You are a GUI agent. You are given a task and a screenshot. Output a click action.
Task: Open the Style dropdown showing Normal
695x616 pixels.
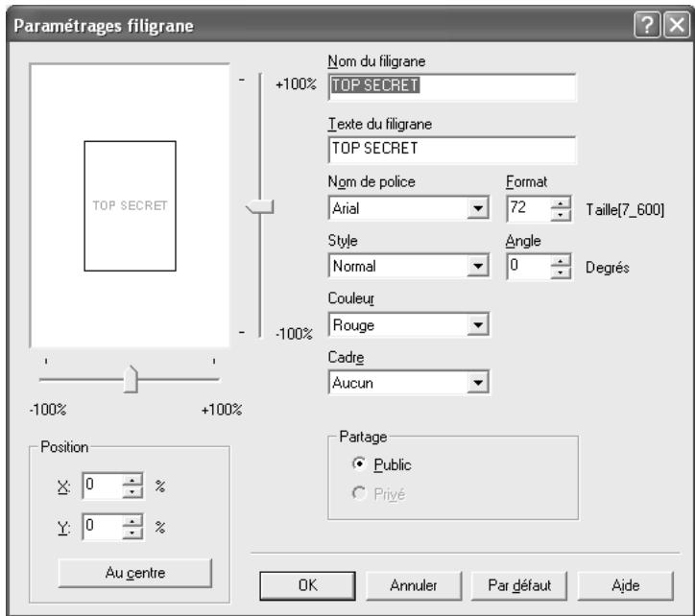click(x=409, y=266)
